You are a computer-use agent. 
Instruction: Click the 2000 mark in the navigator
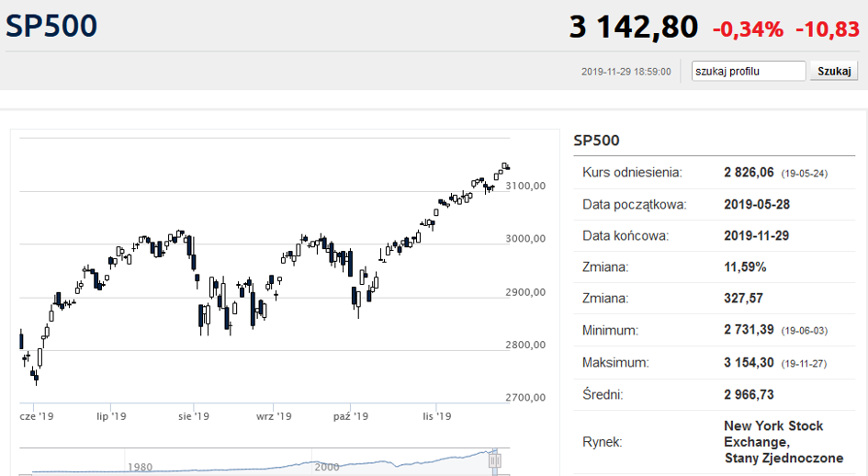(x=327, y=467)
